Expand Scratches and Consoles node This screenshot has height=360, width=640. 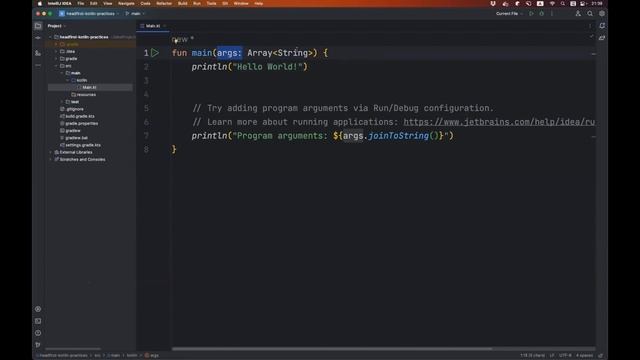pyautogui.click(x=51, y=160)
